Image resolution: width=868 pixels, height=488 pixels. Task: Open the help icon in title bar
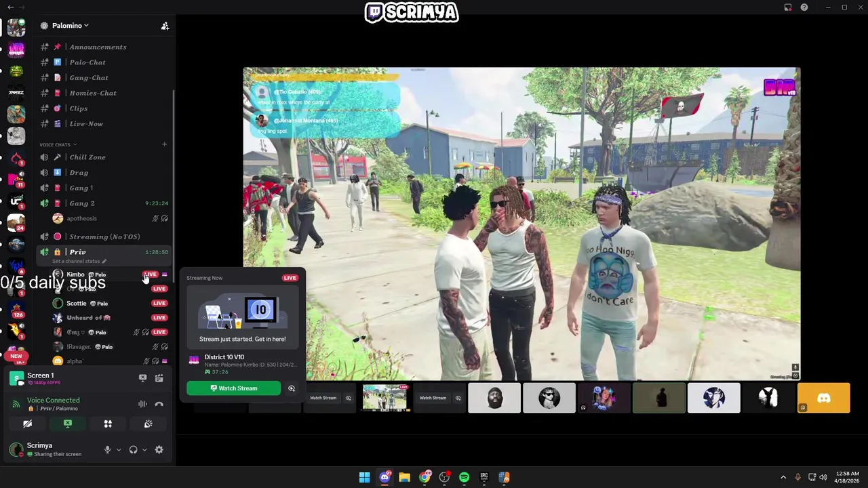[804, 7]
